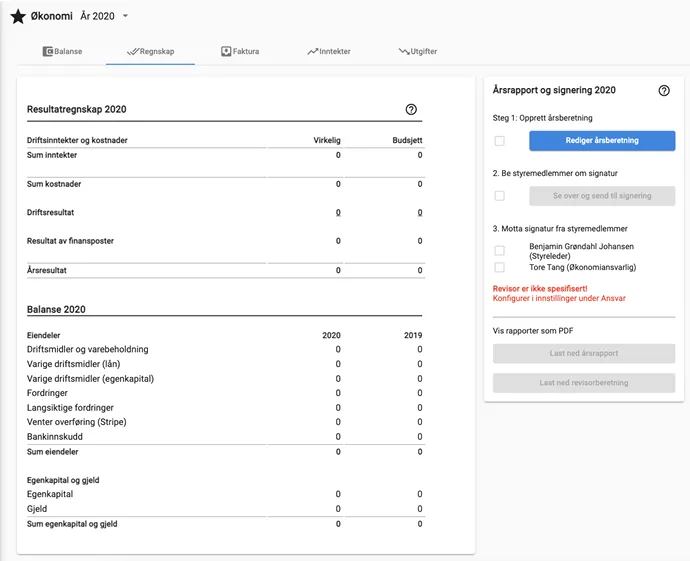The width and height of the screenshot is (690, 561).
Task: Click the star icon next to Økonomi
Action: click(18, 17)
